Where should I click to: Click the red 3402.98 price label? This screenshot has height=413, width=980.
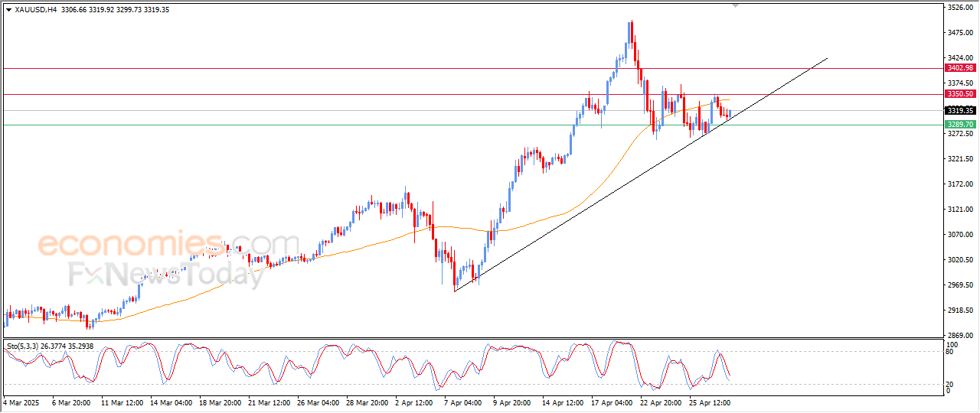pos(959,68)
